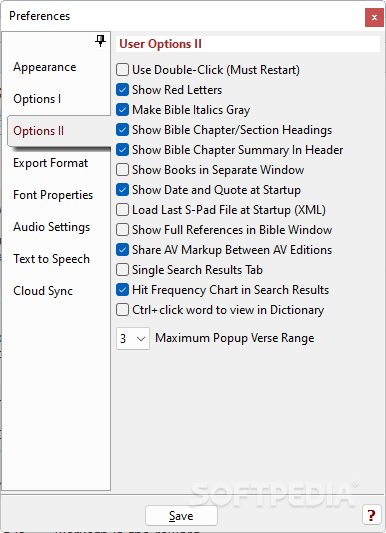Click the User Options II heading

click(x=160, y=44)
